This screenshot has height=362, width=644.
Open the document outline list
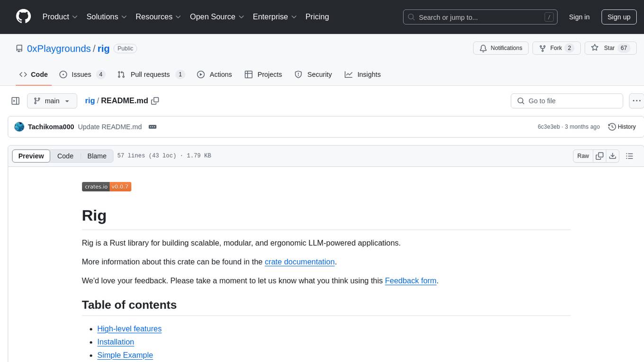point(629,156)
